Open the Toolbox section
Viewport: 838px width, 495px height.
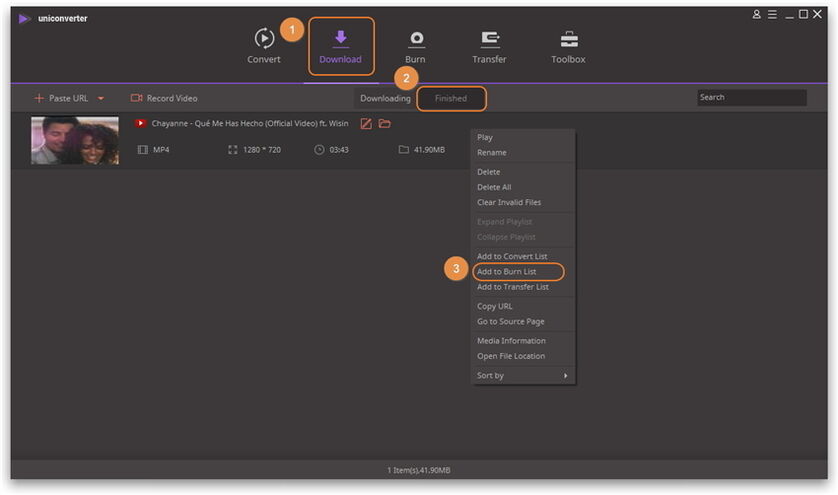coord(568,46)
